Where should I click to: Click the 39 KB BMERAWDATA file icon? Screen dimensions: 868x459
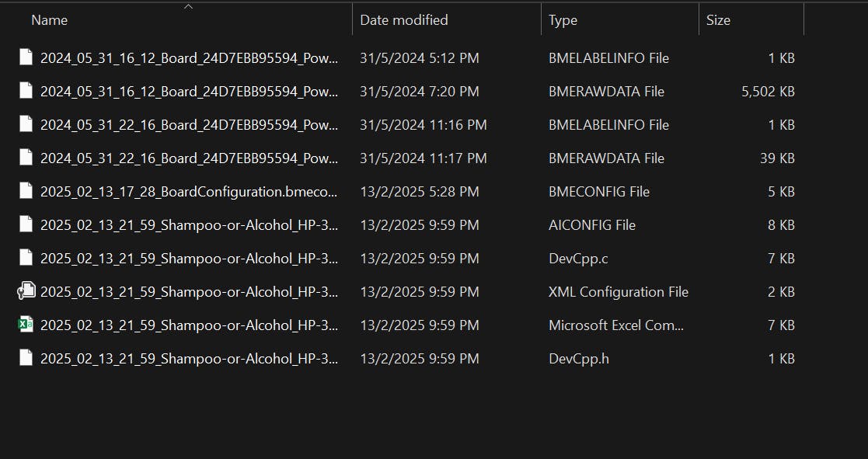point(26,158)
